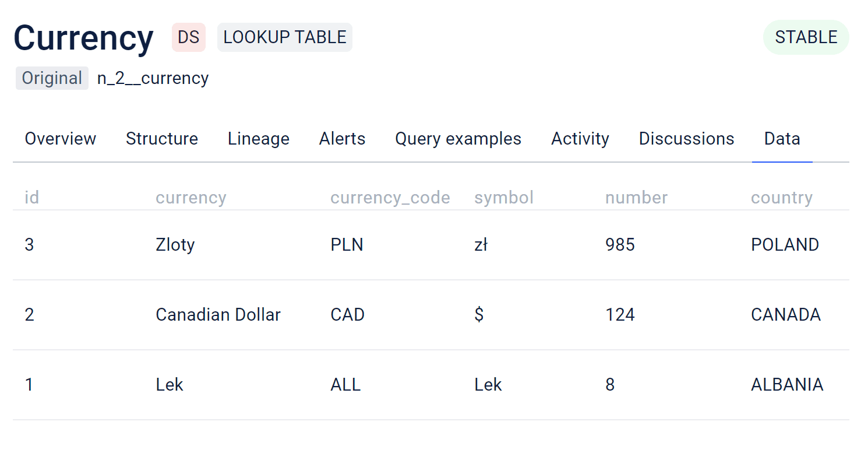Click the country column header

pos(781,198)
